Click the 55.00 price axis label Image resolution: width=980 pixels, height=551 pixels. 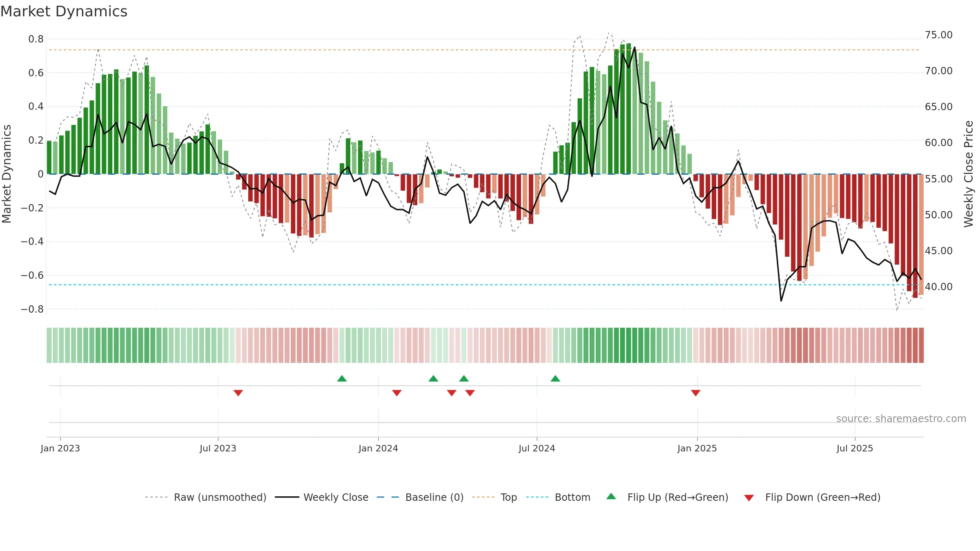[x=939, y=179]
